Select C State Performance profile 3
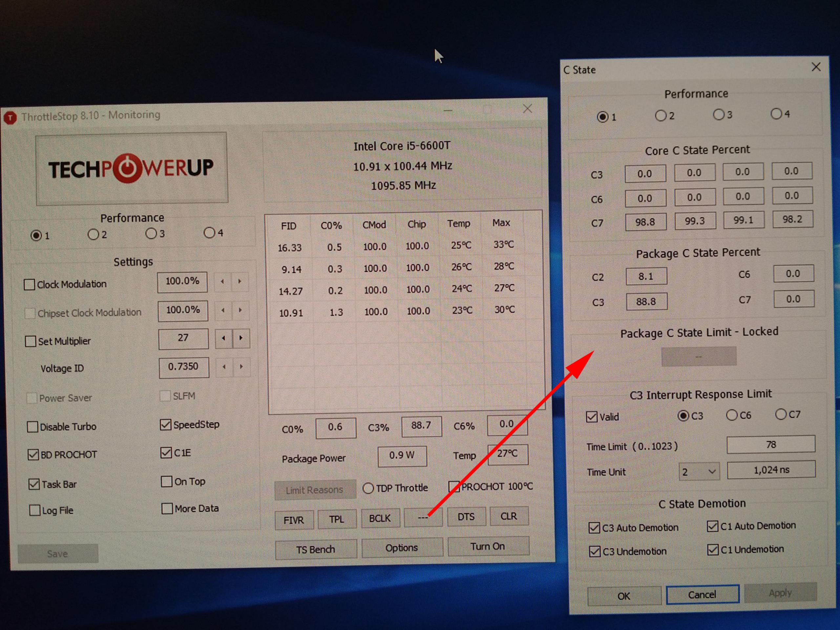840x630 pixels. [719, 115]
